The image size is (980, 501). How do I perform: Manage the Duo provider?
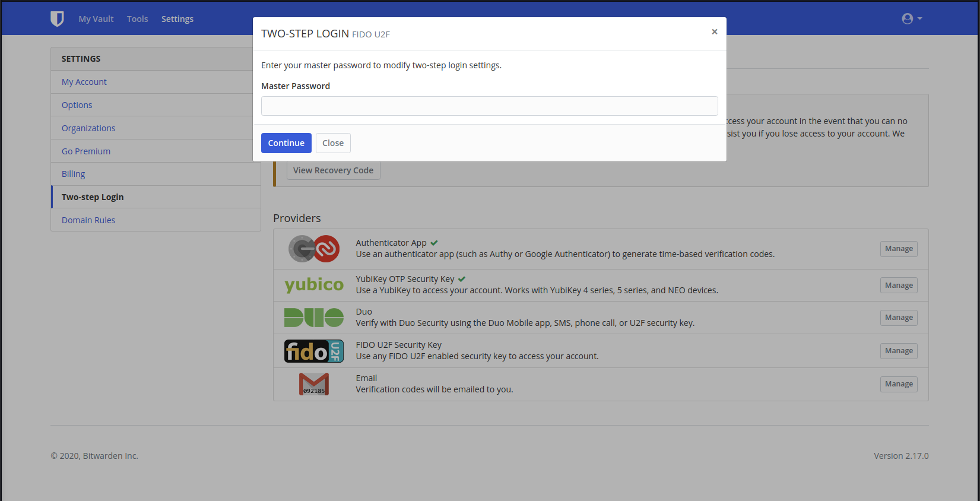[899, 318]
